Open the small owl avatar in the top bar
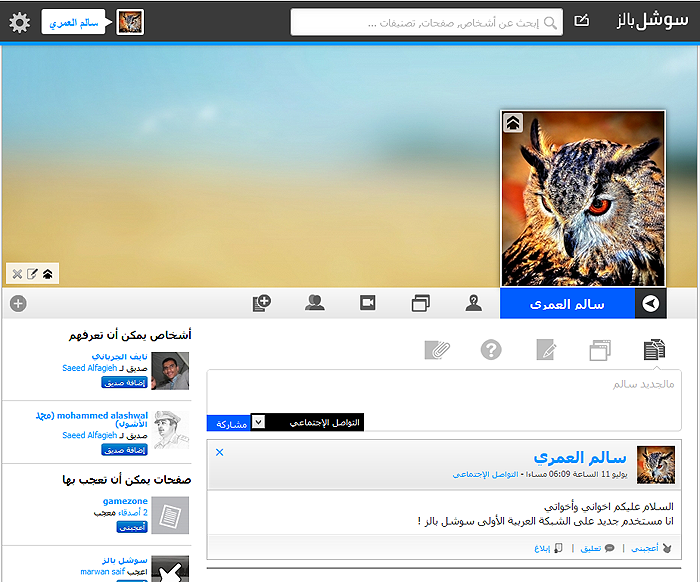 click(130, 22)
